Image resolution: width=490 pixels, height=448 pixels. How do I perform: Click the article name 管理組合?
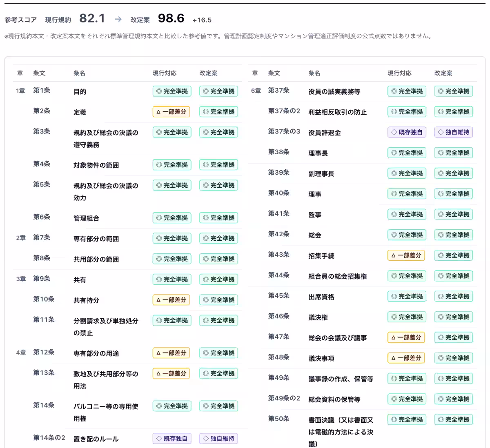point(86,218)
